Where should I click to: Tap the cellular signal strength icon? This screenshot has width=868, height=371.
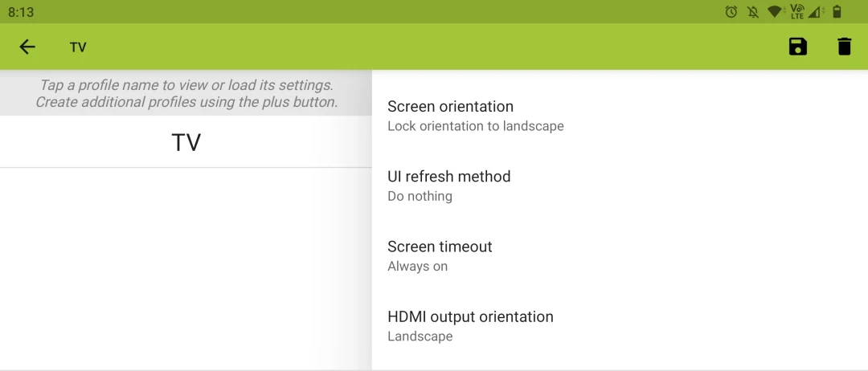coord(816,12)
